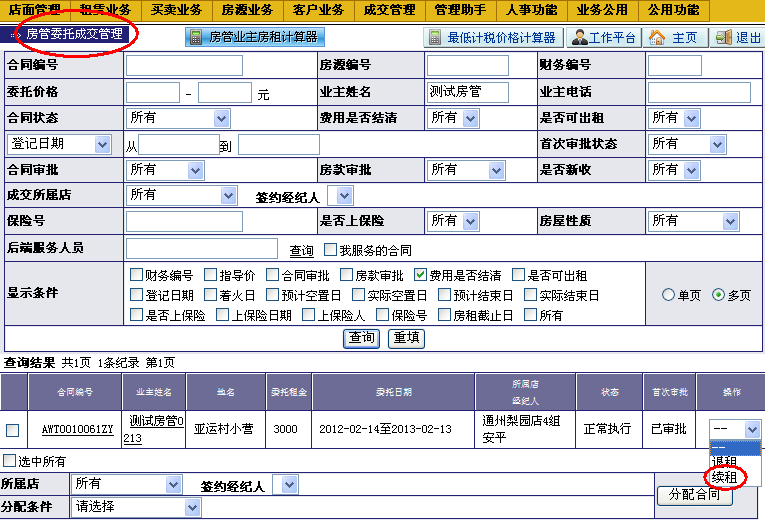The image size is (765, 525).
Task: Click the 合同编号 input field
Action: [184, 65]
